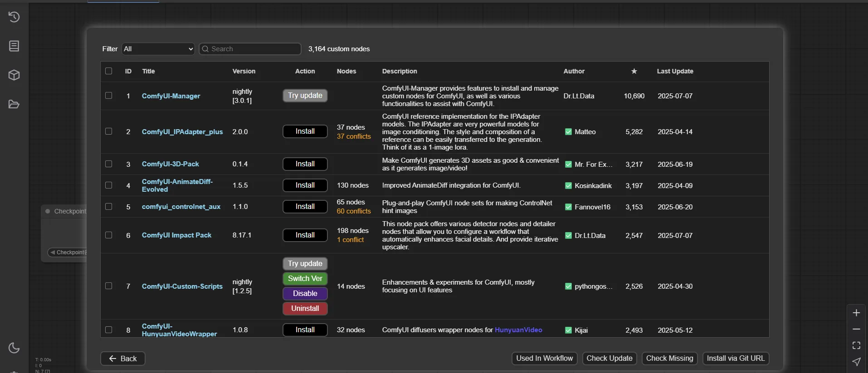
Task: Open the ComfyUI_IPAdapter_plus title link
Action: (182, 132)
